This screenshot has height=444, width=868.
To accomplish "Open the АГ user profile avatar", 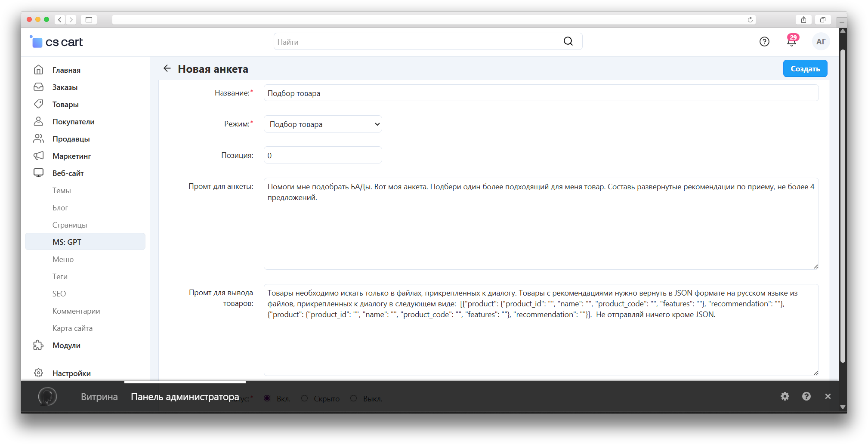I will pyautogui.click(x=821, y=42).
